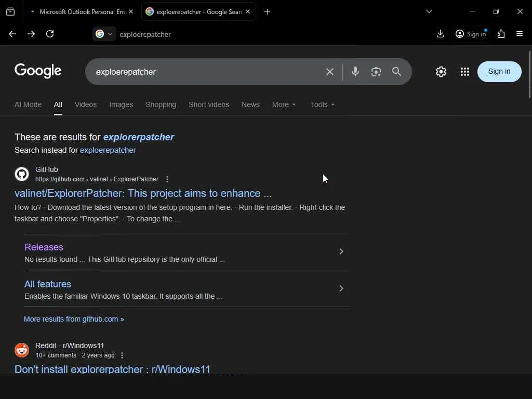Click the blue Sign in button
The height and width of the screenshot is (399, 532).
(x=499, y=72)
